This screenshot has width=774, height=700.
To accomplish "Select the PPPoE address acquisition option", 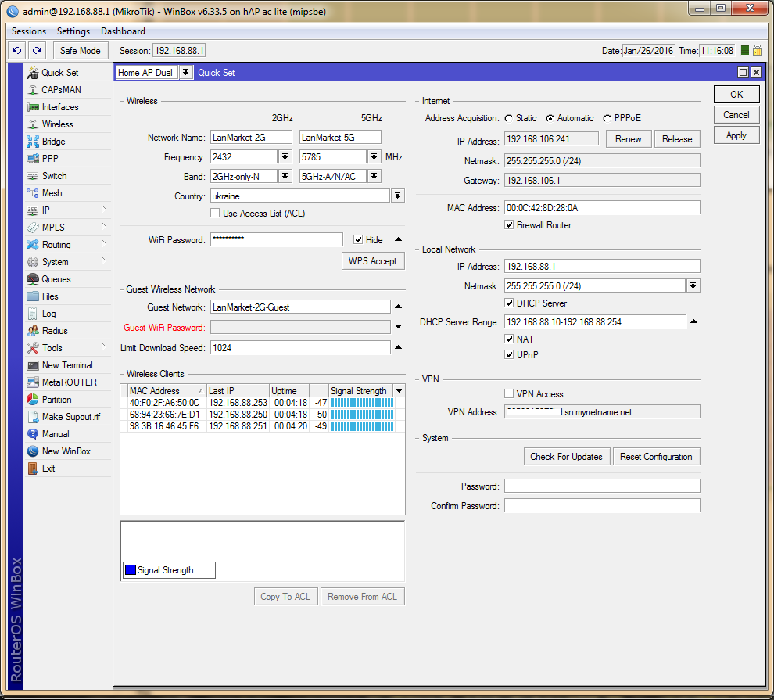I will pos(607,118).
